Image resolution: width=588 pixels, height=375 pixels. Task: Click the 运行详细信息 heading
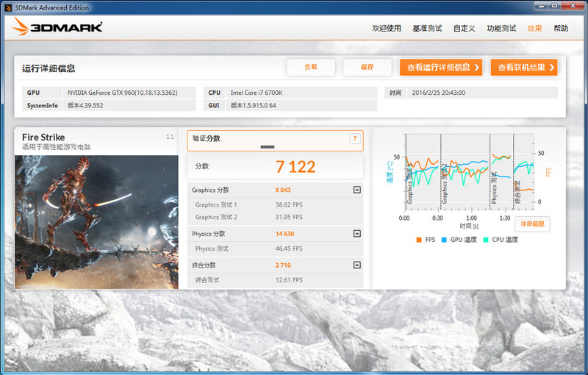(49, 68)
